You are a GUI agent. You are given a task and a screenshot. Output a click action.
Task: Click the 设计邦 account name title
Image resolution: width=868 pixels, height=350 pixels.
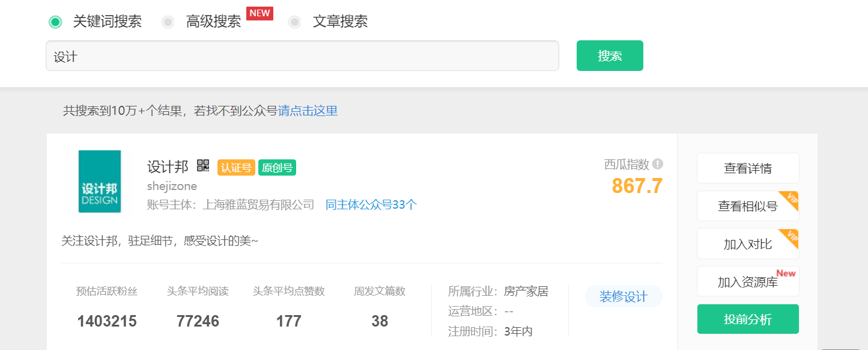168,167
